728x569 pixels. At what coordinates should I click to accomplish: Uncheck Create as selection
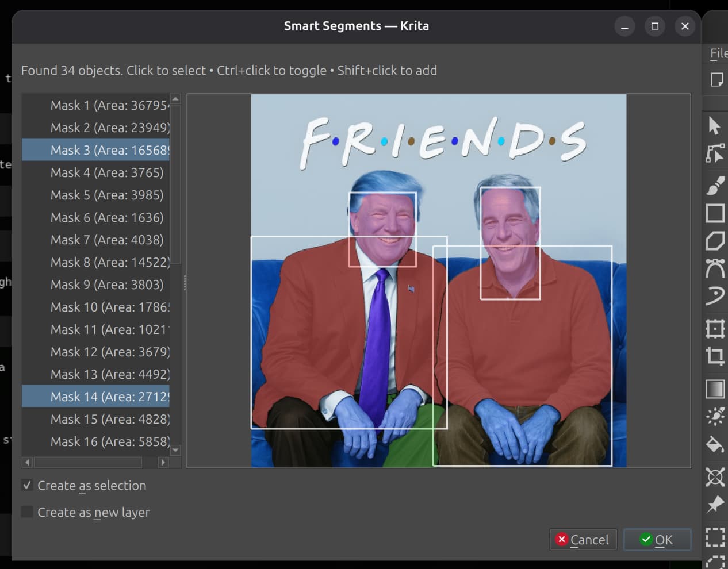[x=27, y=486]
